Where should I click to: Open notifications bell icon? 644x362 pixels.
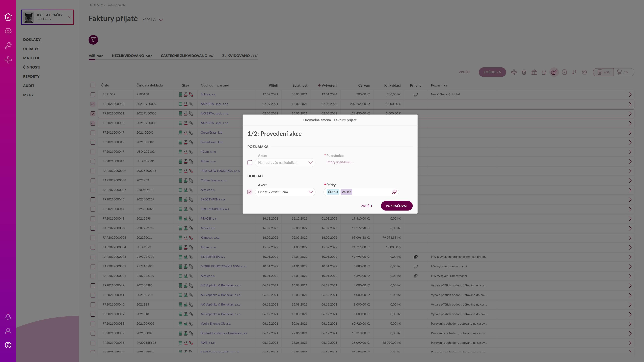[x=8, y=317]
